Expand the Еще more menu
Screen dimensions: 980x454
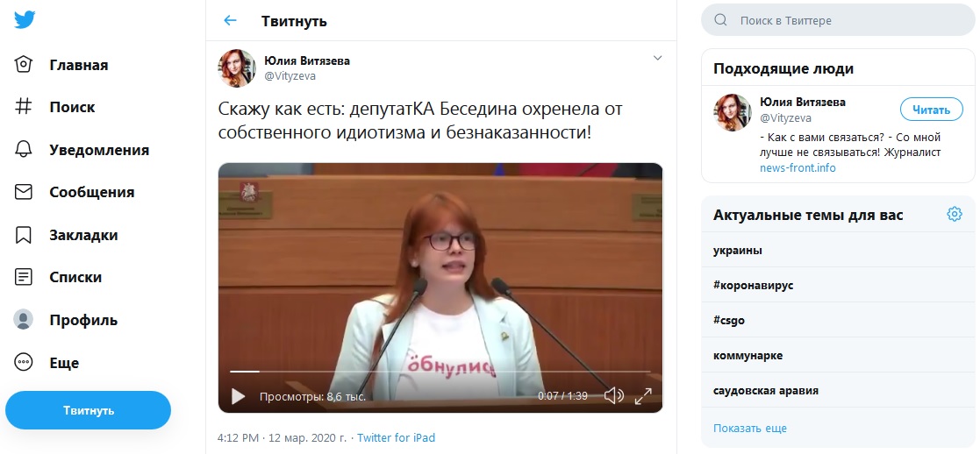[x=46, y=362]
